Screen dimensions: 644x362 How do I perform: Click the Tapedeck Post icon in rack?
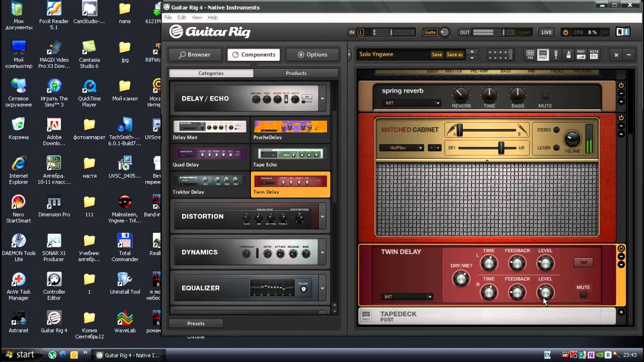[x=366, y=315]
